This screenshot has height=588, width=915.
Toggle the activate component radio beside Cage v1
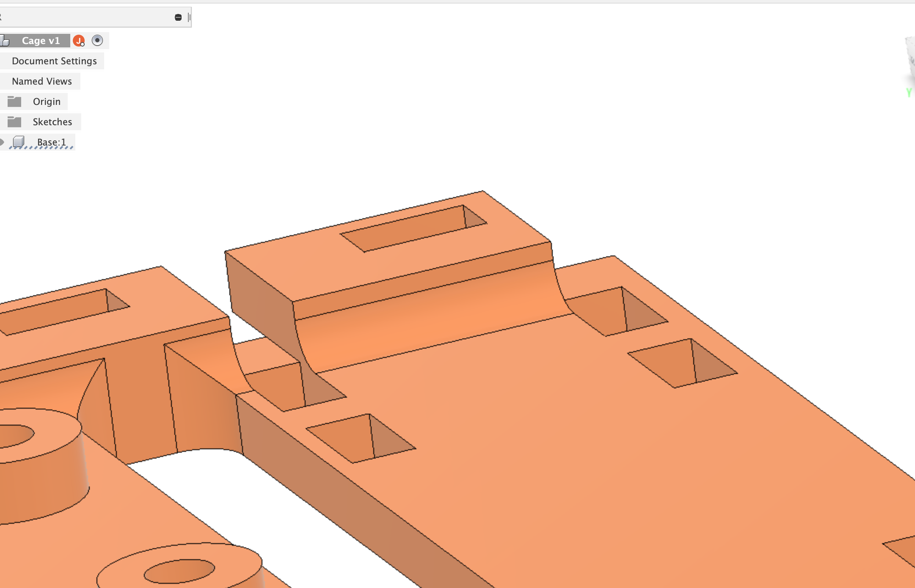tap(98, 41)
